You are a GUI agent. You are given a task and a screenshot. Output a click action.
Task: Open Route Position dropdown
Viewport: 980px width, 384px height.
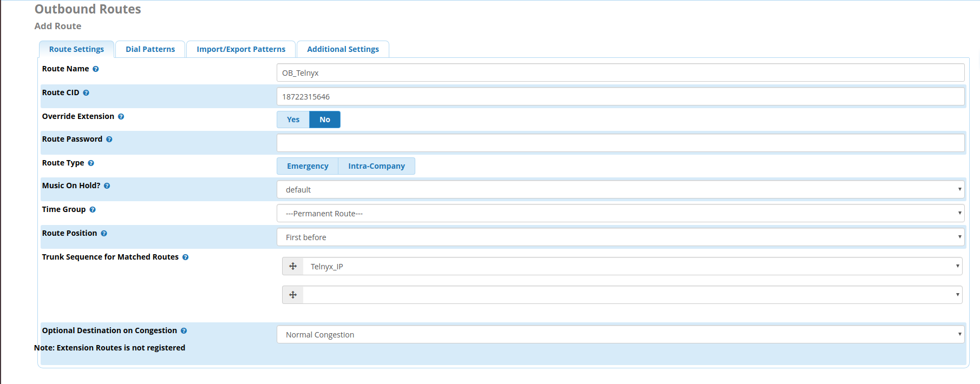click(x=620, y=237)
